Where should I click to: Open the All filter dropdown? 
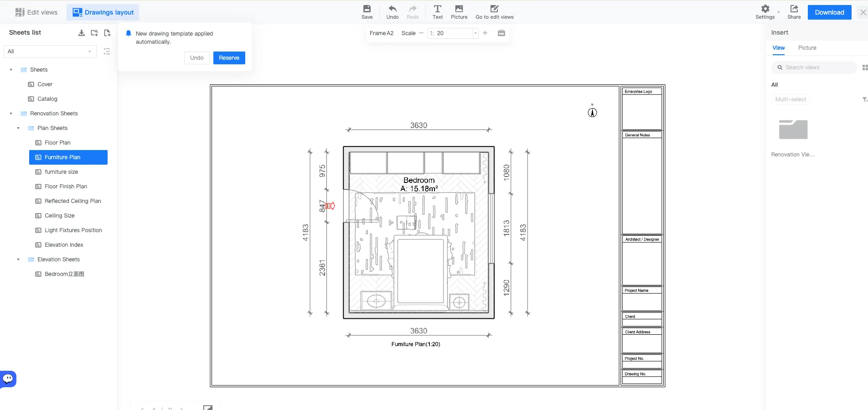[x=50, y=52]
